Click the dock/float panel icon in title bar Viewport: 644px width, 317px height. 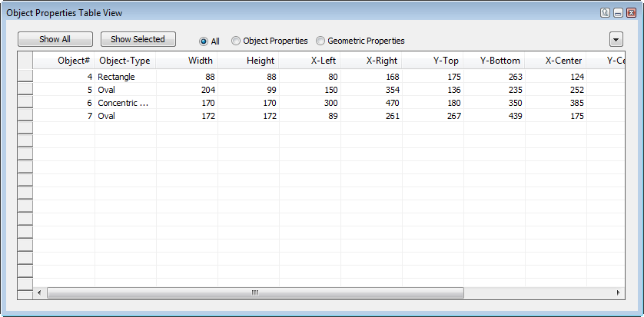click(606, 13)
